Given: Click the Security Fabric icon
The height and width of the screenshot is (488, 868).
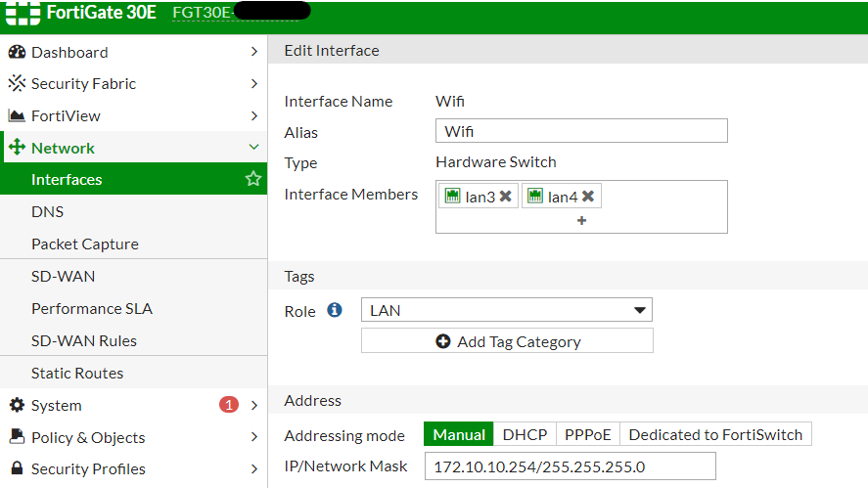Looking at the screenshot, I should tap(17, 84).
